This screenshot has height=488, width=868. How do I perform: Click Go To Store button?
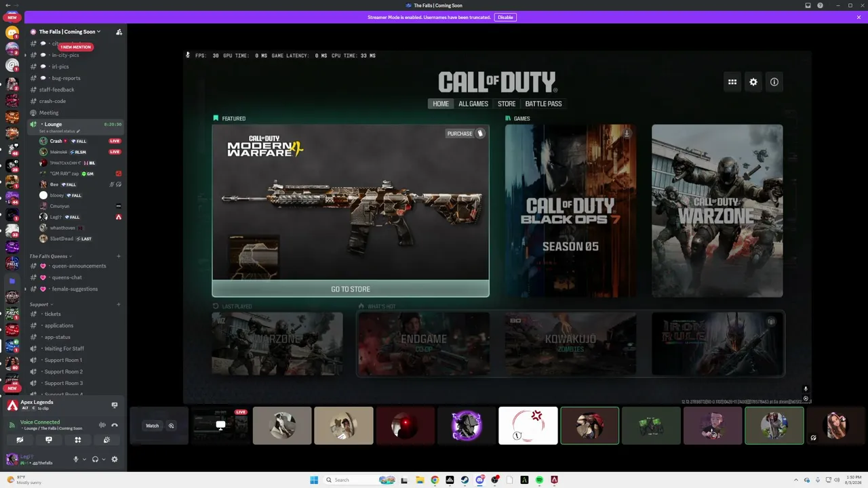351,289
